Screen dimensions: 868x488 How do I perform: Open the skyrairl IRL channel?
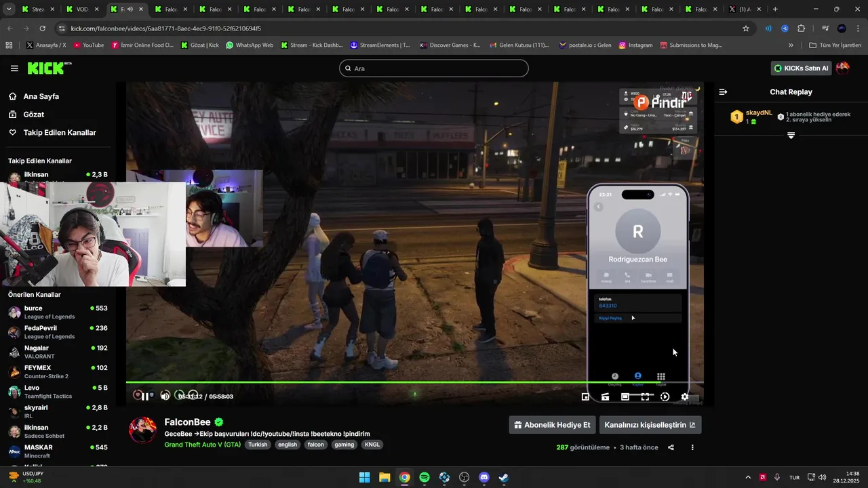coord(58,411)
